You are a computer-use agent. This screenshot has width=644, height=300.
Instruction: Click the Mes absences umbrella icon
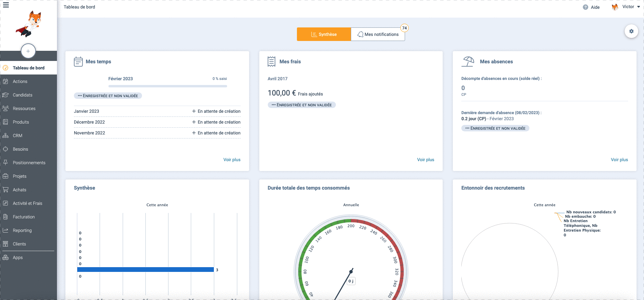[468, 62]
